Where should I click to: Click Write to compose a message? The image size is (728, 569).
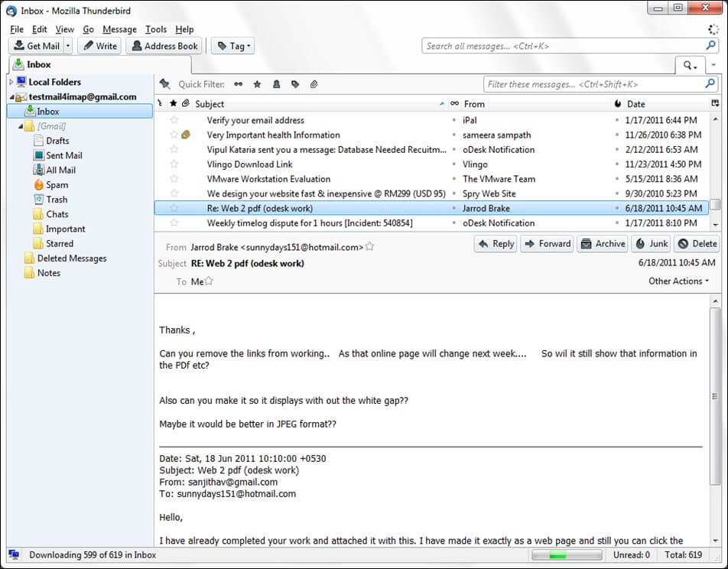(100, 46)
